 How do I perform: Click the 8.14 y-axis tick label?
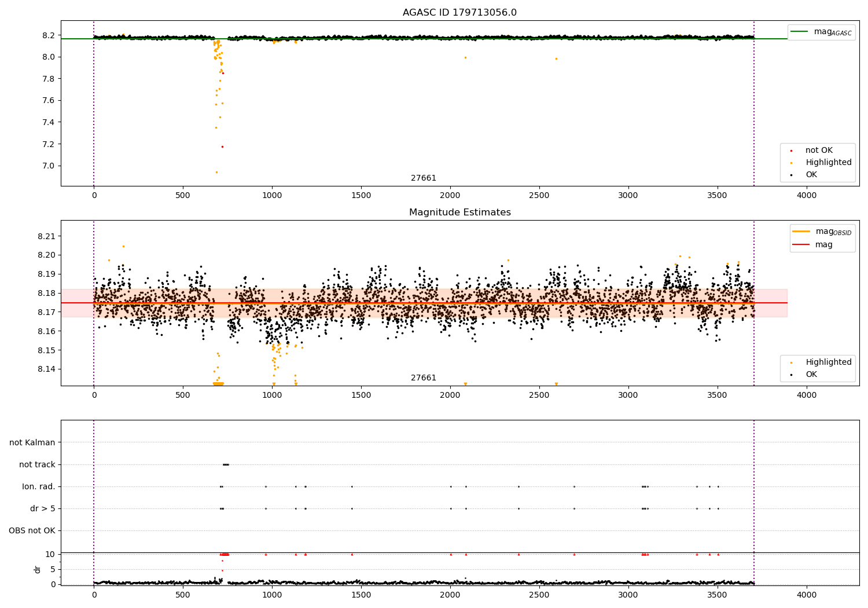46,369
